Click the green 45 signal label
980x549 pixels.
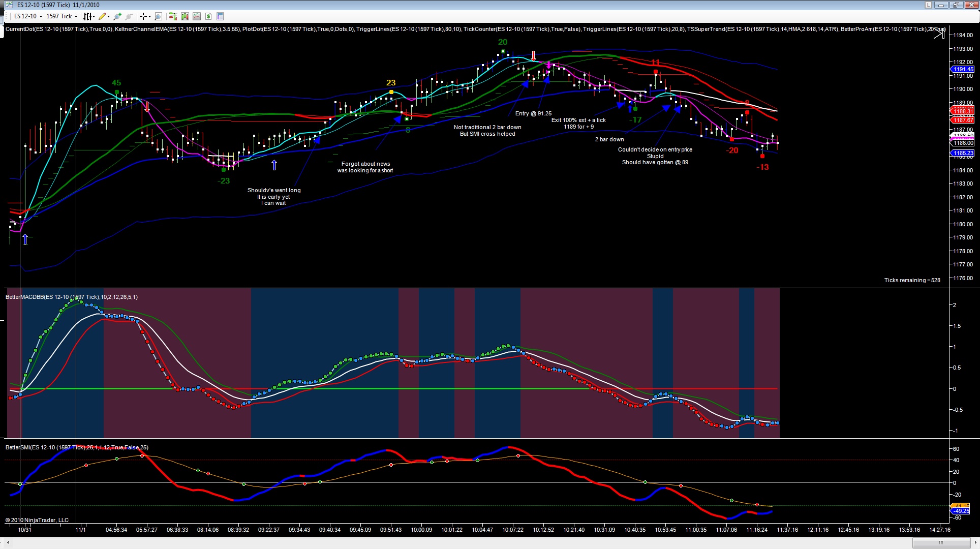tap(116, 83)
